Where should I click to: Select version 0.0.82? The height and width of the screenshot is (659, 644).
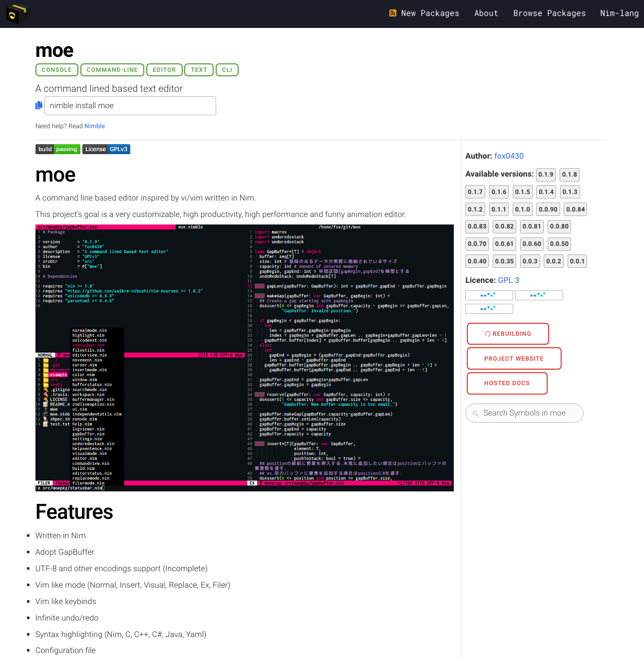point(505,226)
